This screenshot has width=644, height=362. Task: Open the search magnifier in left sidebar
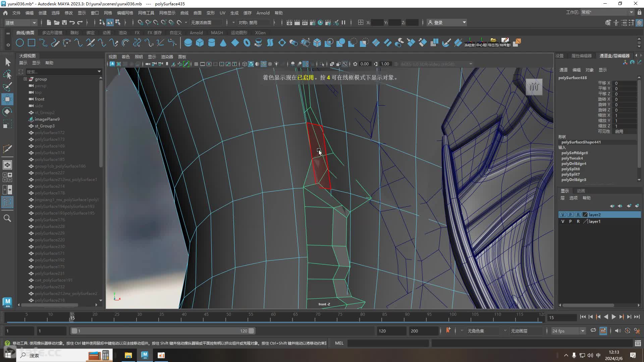(x=7, y=218)
